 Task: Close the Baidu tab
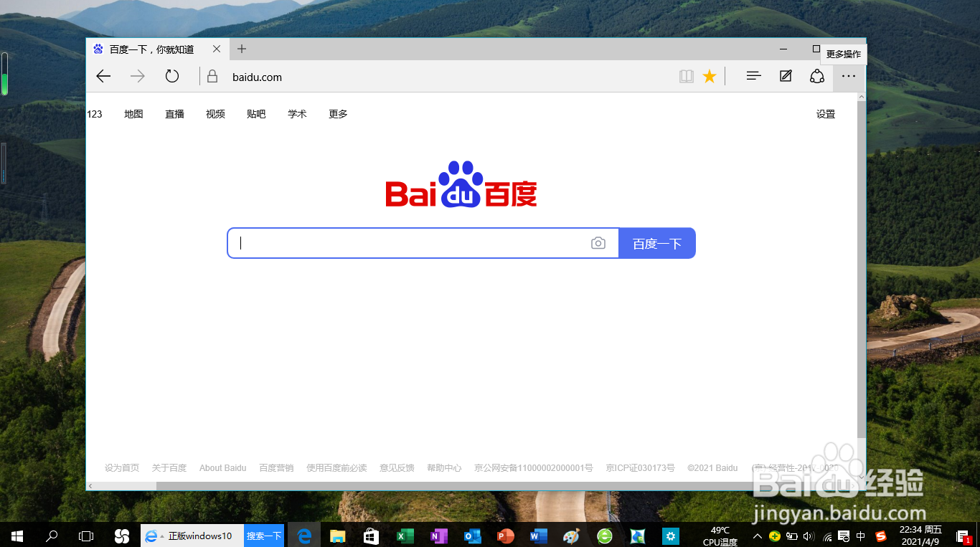(x=217, y=49)
